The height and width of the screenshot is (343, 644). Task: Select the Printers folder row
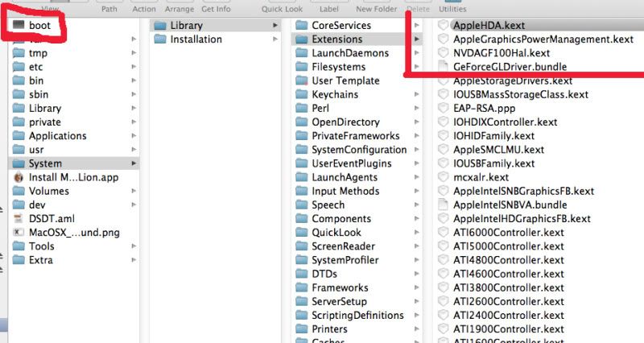click(x=357, y=329)
